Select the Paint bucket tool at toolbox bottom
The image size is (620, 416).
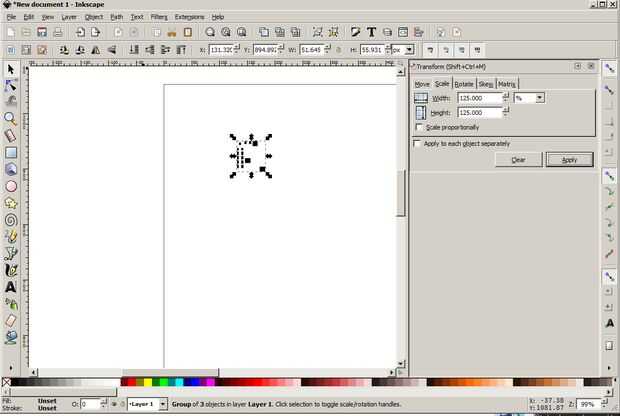[11, 337]
